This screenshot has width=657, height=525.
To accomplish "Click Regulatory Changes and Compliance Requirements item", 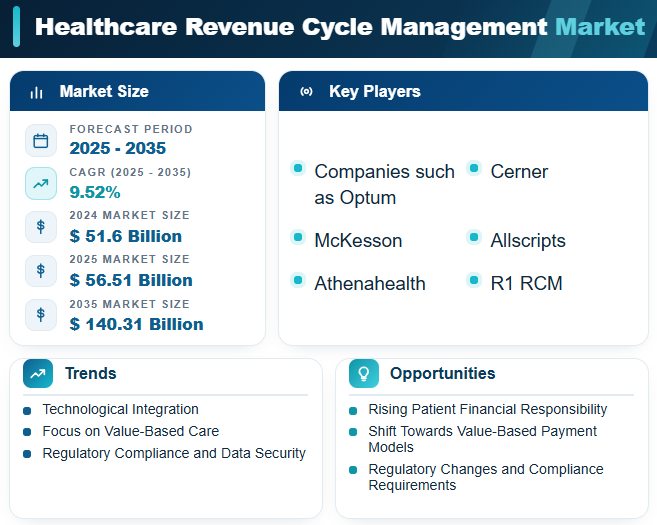I will coord(486,477).
